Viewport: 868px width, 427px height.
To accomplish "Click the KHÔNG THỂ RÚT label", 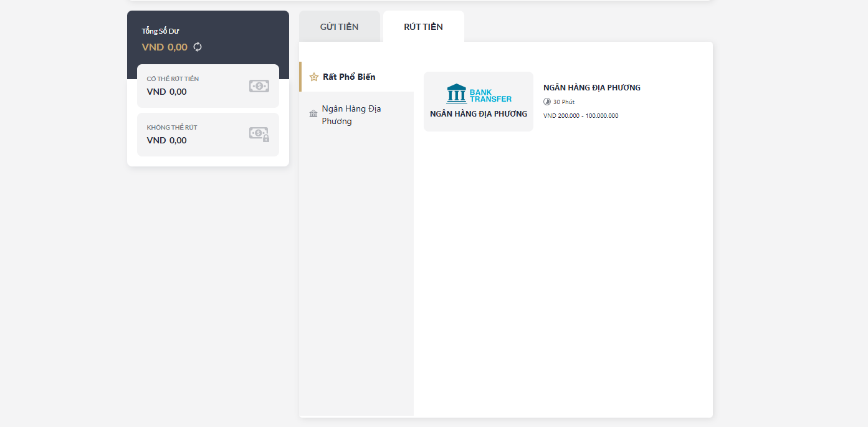I will coord(171,128).
